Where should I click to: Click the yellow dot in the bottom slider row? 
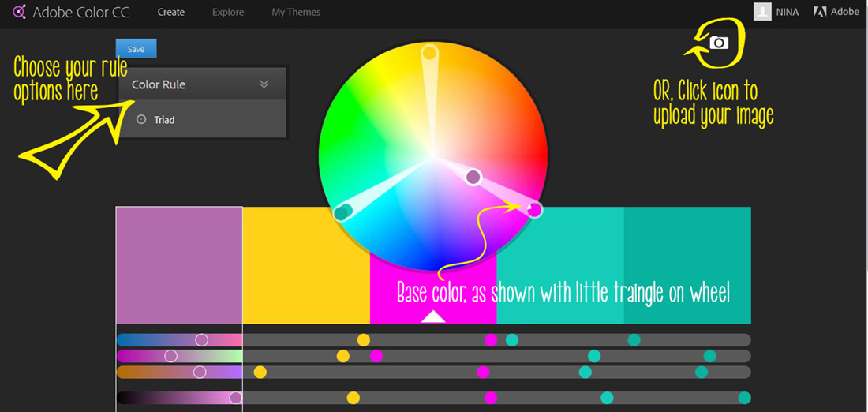(x=354, y=398)
